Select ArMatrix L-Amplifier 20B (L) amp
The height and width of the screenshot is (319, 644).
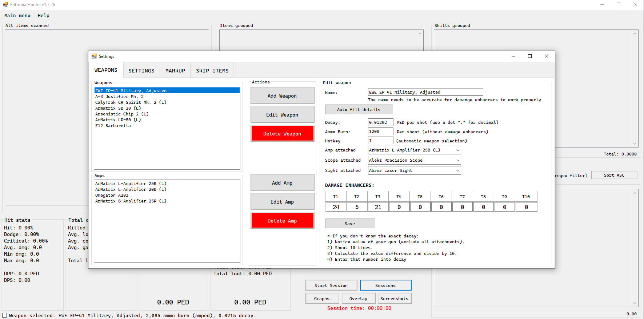(167, 189)
